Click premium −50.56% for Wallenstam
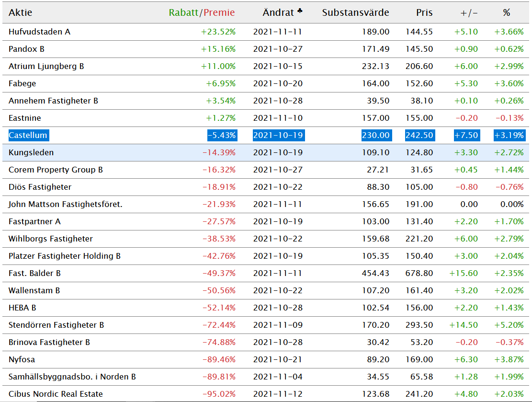532x402 pixels. pos(219,291)
